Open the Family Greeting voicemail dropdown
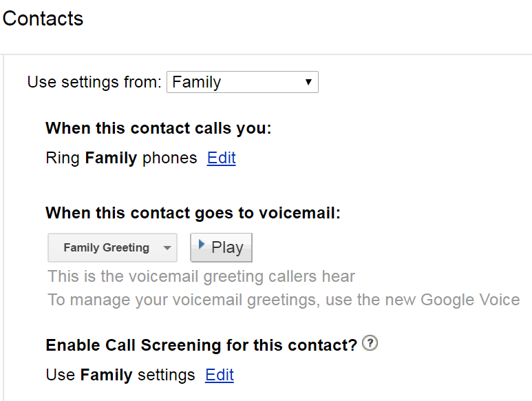The image size is (532, 401). pyautogui.click(x=112, y=247)
